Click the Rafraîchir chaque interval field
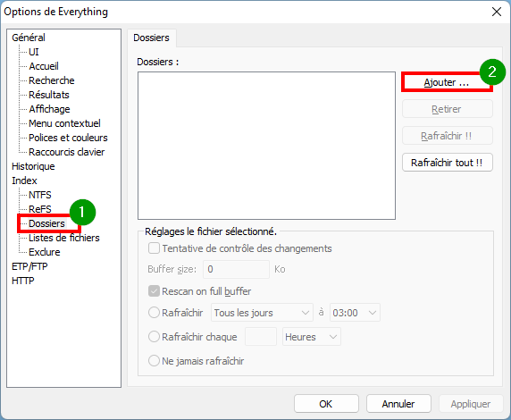511x420 pixels. coord(261,337)
